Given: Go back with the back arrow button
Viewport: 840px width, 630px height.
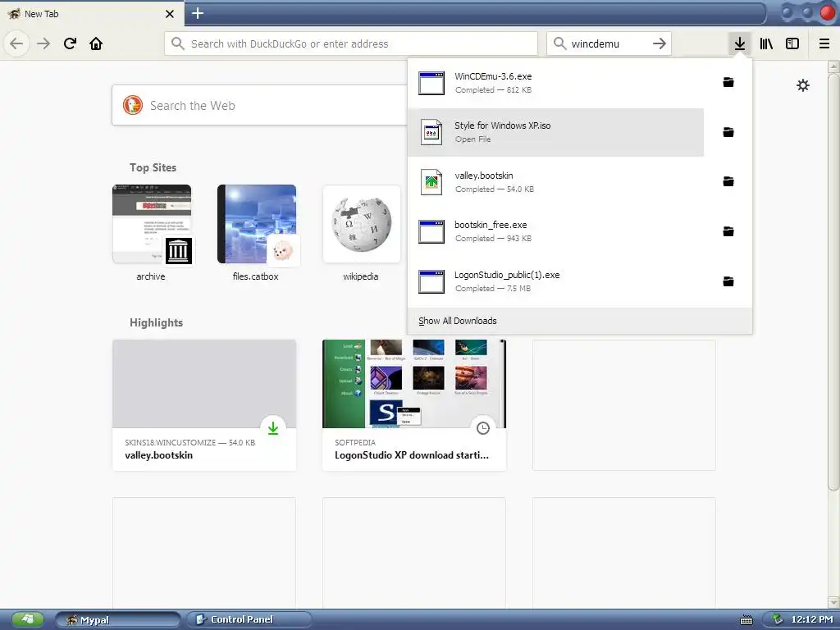Looking at the screenshot, I should tap(16, 43).
